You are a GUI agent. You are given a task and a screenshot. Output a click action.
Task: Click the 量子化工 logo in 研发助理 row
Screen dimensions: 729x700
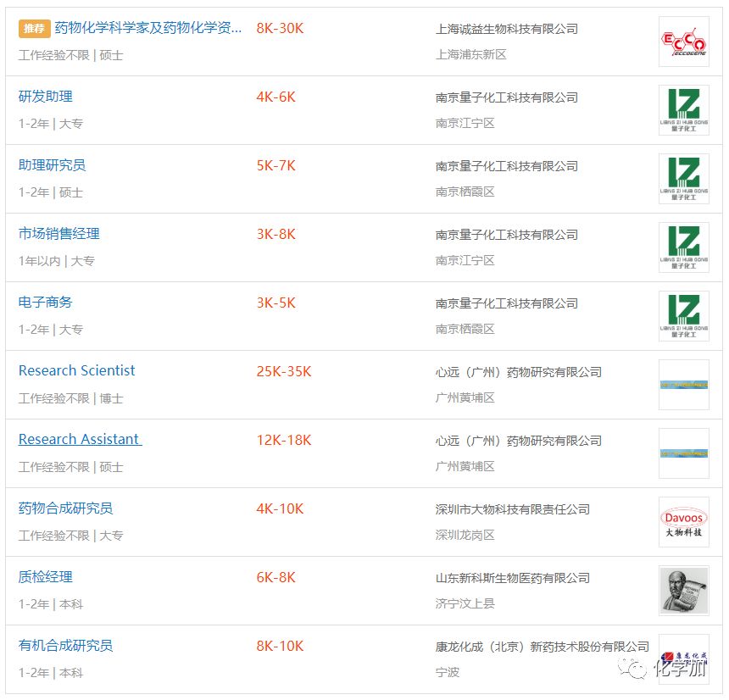684,110
